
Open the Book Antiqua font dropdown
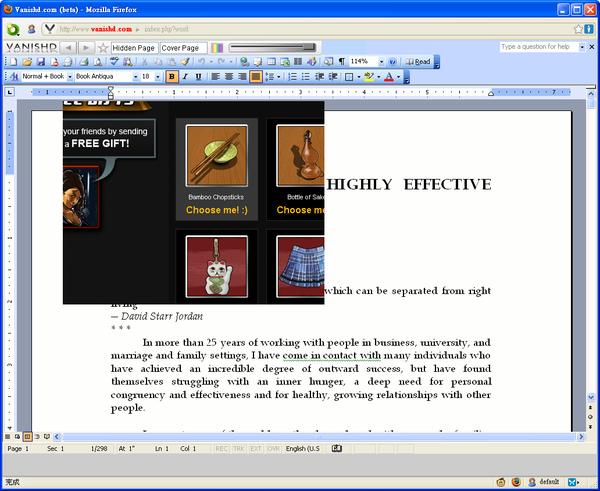pyautogui.click(x=135, y=77)
